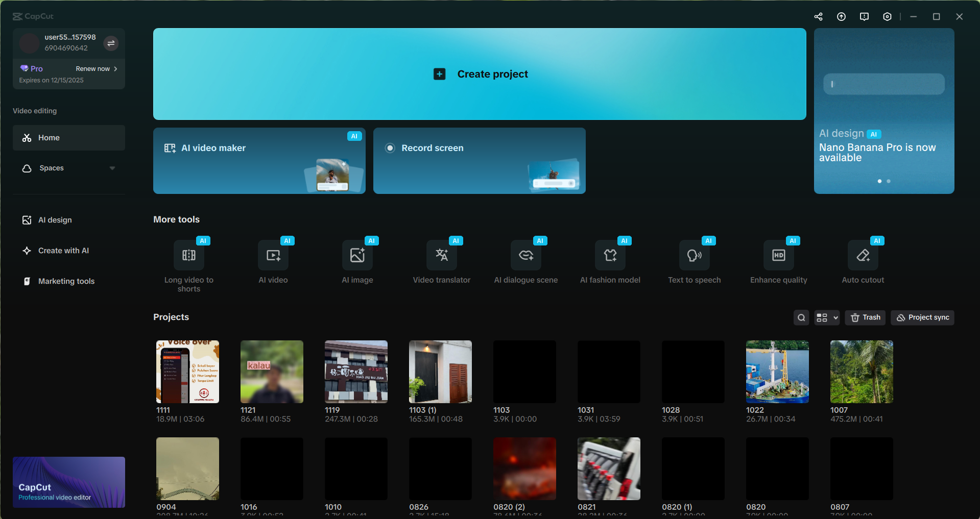
Task: Click Renew now link
Action: click(x=97, y=68)
